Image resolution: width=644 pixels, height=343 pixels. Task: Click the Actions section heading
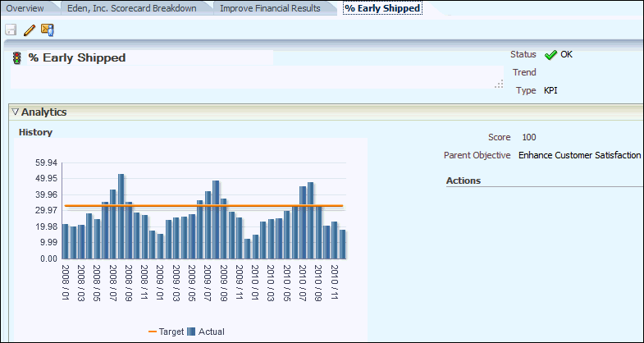(464, 181)
